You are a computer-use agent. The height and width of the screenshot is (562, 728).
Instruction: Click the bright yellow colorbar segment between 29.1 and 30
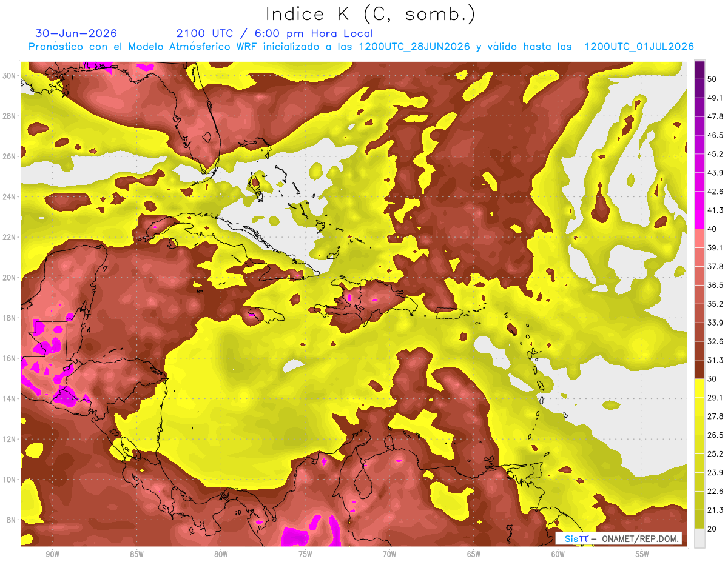699,388
